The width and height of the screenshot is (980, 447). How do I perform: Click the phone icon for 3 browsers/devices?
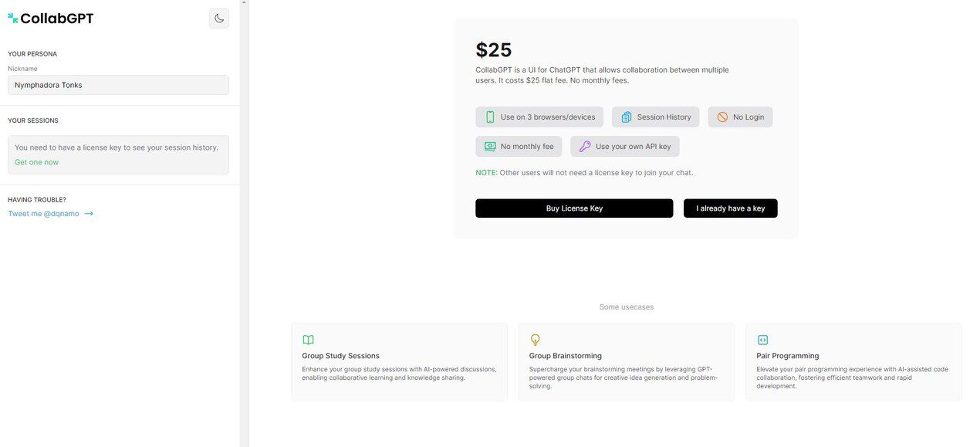490,117
